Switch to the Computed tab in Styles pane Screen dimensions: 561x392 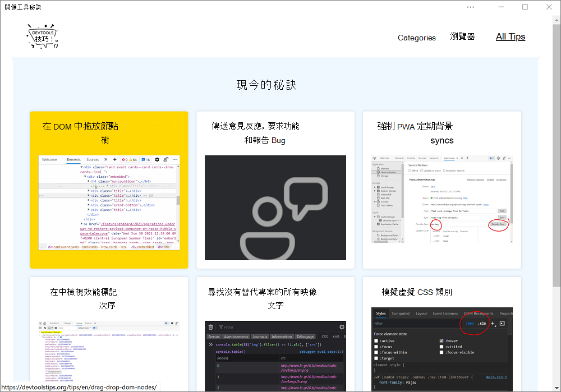[x=401, y=313]
